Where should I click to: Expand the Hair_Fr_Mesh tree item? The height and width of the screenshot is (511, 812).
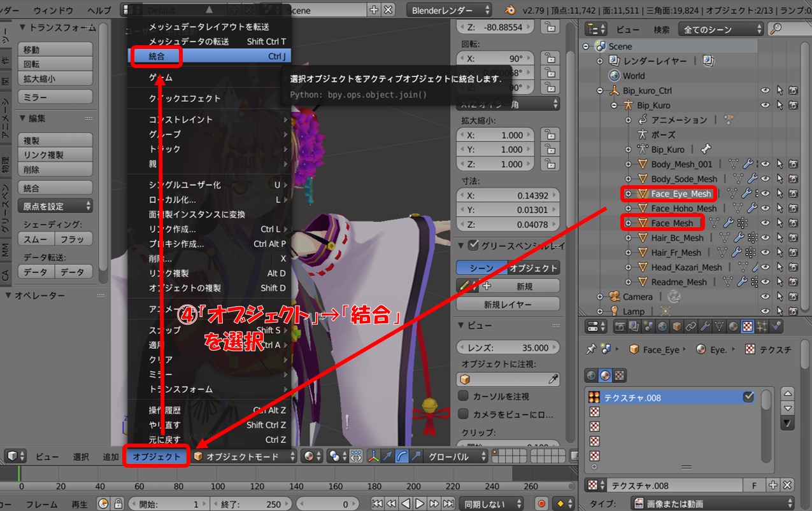(628, 253)
